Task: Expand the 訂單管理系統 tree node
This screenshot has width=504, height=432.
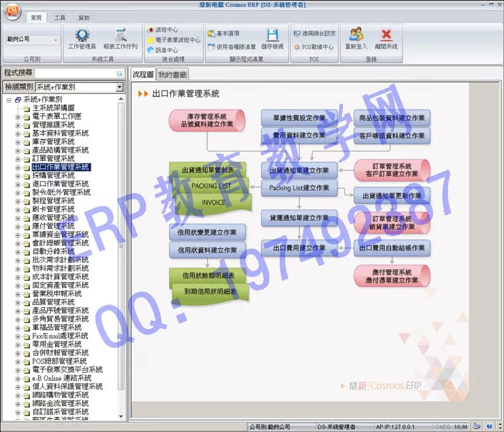Action: 18,159
